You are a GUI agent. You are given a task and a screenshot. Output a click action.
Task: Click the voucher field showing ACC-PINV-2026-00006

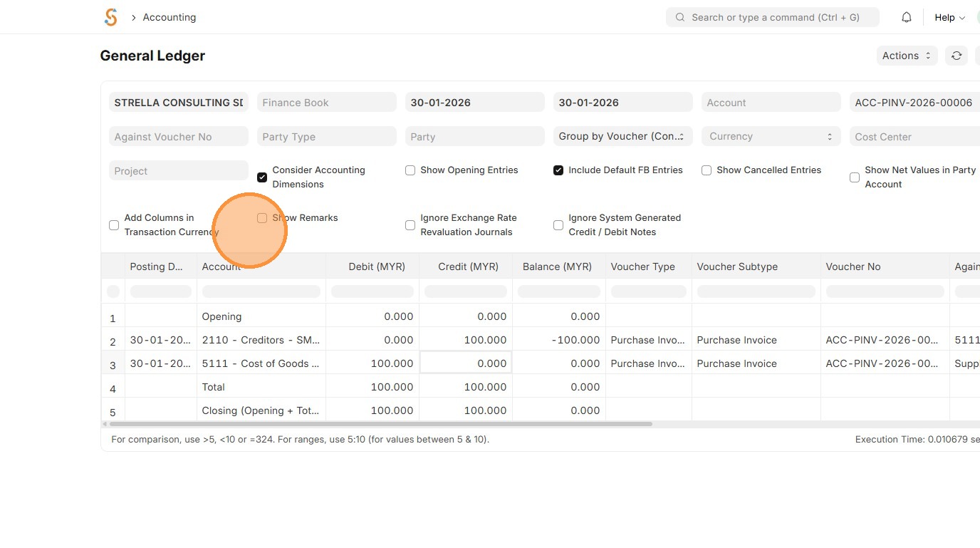point(914,103)
